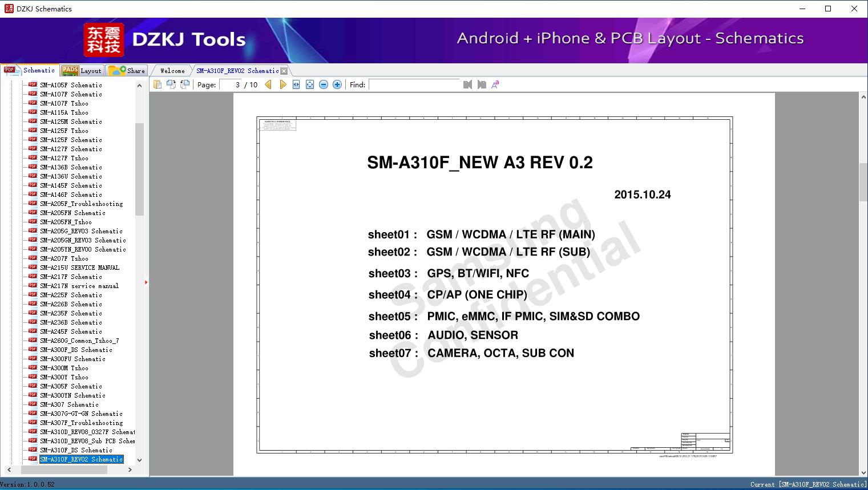Go to next page with right arrow
The height and width of the screenshot is (490, 868).
coord(282,84)
